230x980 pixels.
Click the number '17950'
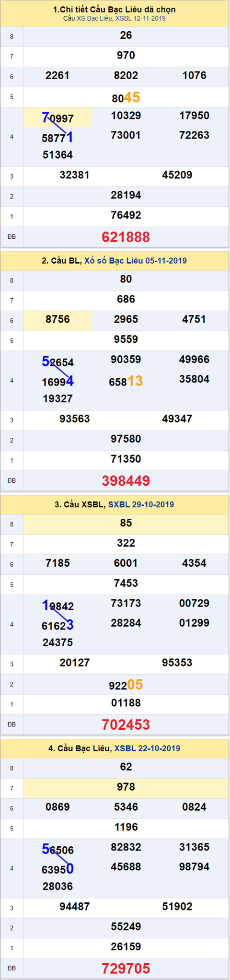194,116
